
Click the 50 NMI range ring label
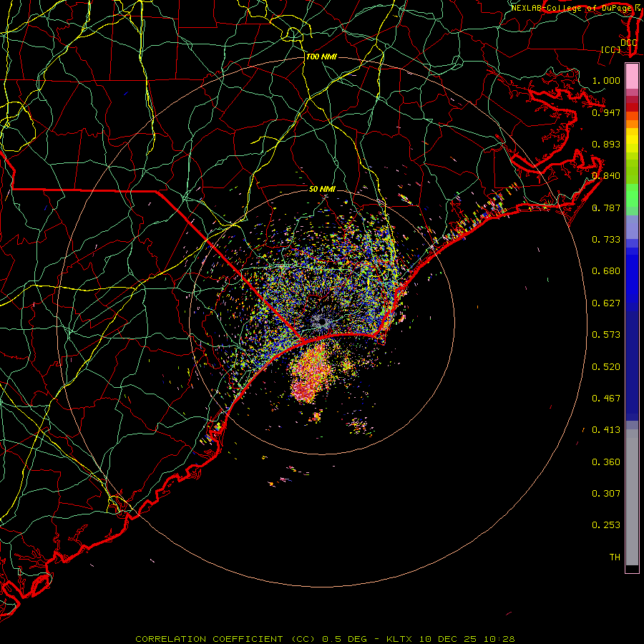click(323, 190)
